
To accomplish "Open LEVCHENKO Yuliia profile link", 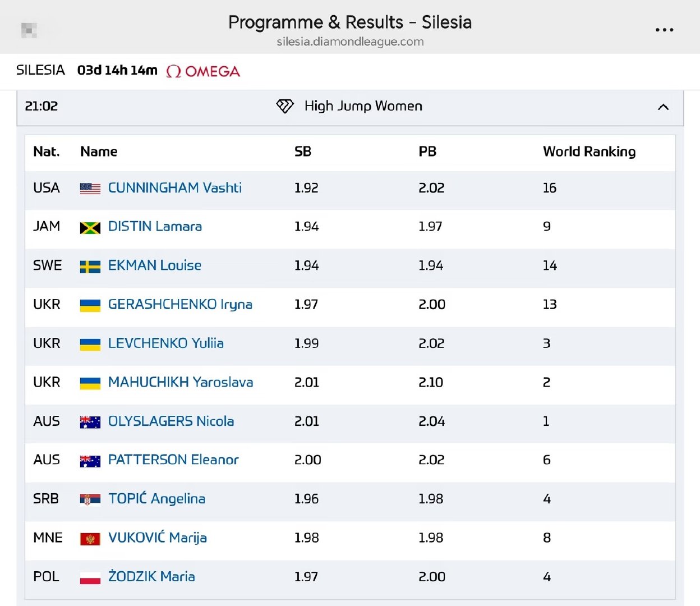I will [166, 343].
